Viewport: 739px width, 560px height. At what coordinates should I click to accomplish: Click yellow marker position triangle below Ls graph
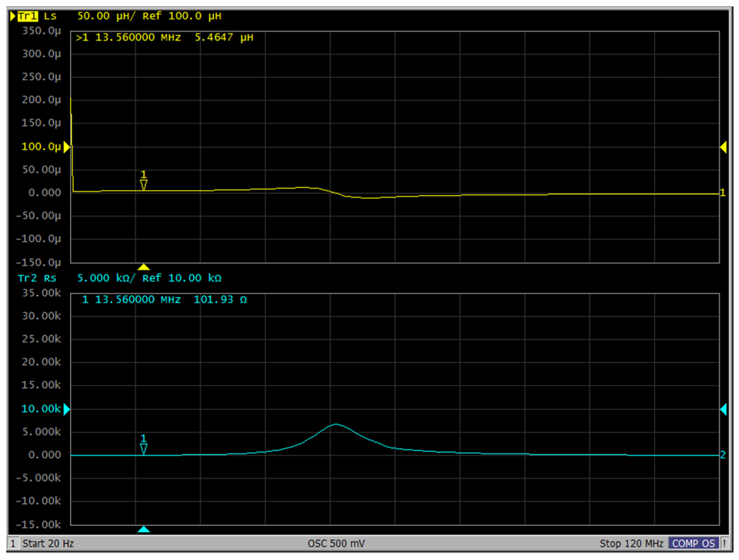click(144, 267)
